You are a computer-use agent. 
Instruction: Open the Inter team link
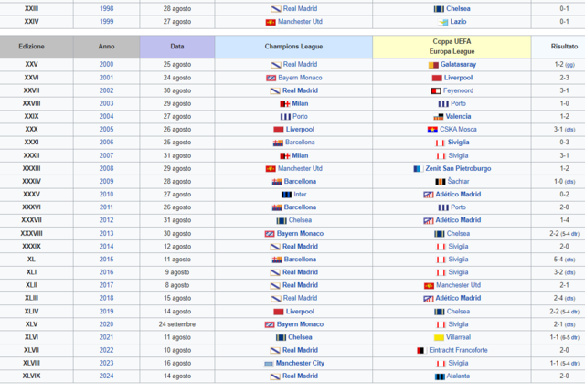pos(300,194)
